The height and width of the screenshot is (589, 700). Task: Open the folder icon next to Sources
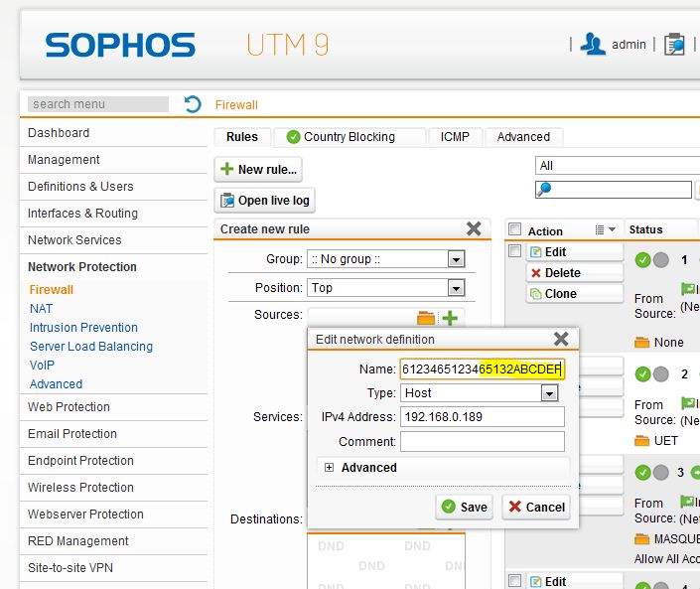tap(426, 318)
